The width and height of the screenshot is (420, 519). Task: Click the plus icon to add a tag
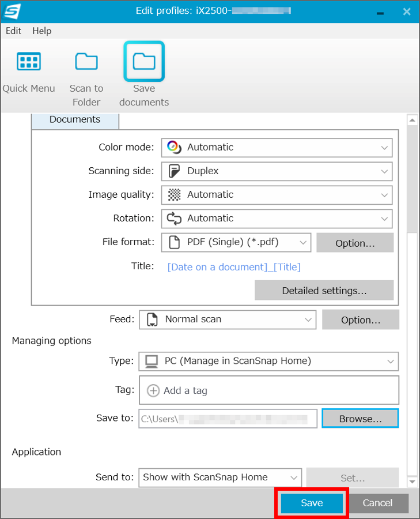[x=153, y=390]
